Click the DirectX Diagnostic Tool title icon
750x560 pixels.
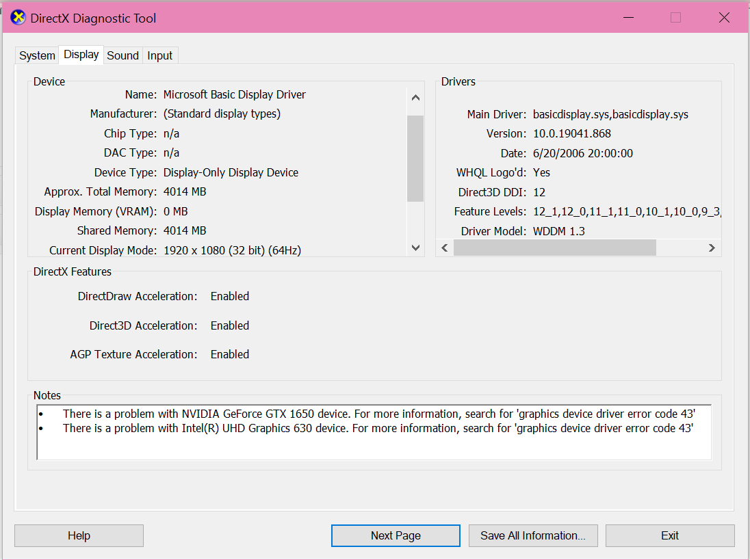[x=18, y=18]
